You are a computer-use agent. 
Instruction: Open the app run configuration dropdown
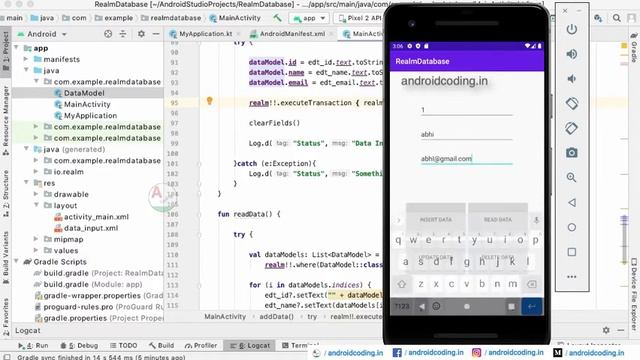(x=309, y=18)
